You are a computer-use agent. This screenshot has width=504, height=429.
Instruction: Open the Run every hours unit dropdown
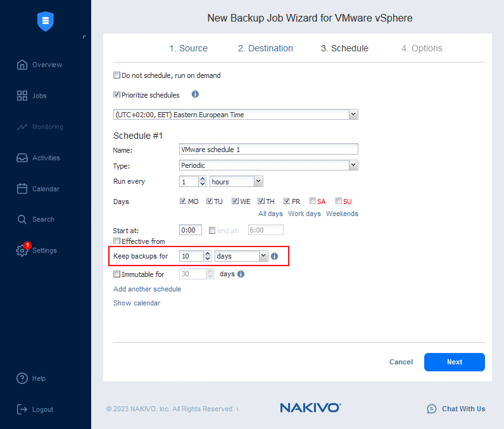(258, 181)
